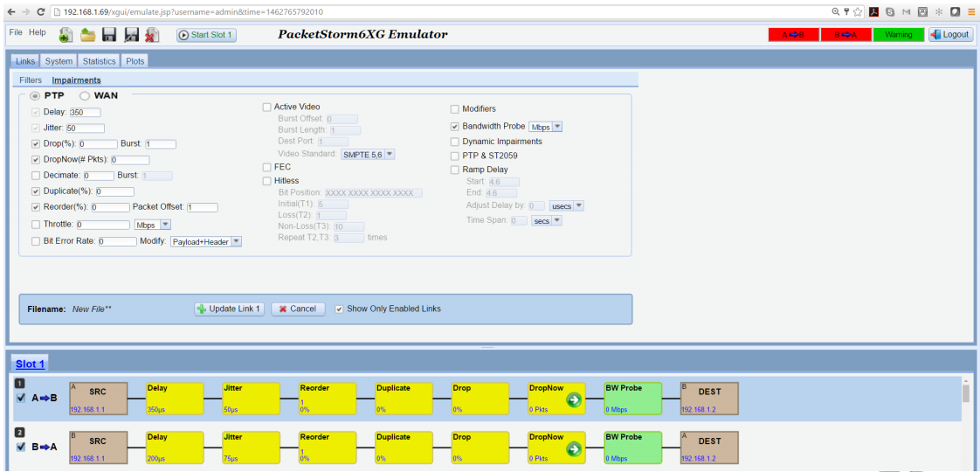The width and height of the screenshot is (980, 472).
Task: Open the Slot 1 link
Action: [x=30, y=364]
